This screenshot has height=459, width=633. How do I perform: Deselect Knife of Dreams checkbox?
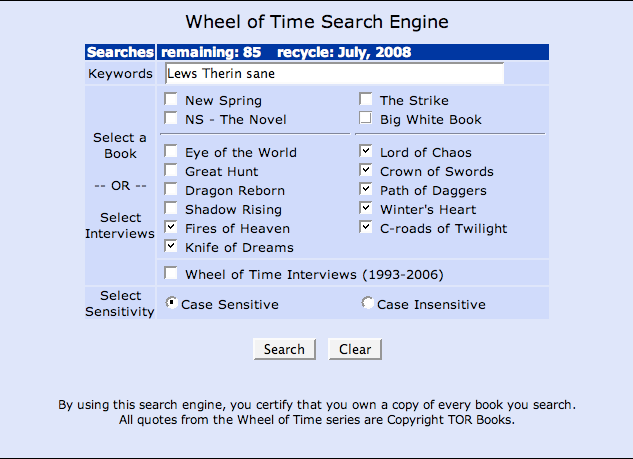(x=171, y=246)
